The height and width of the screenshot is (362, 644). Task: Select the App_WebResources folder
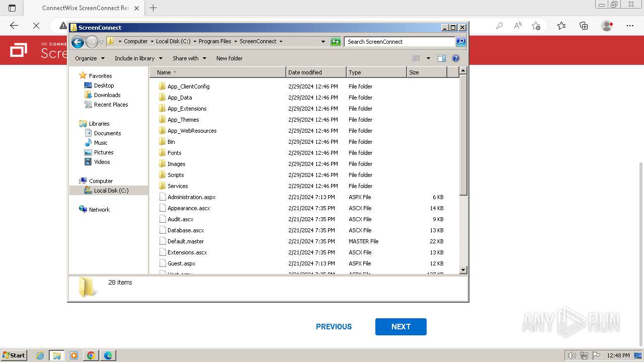(x=192, y=131)
